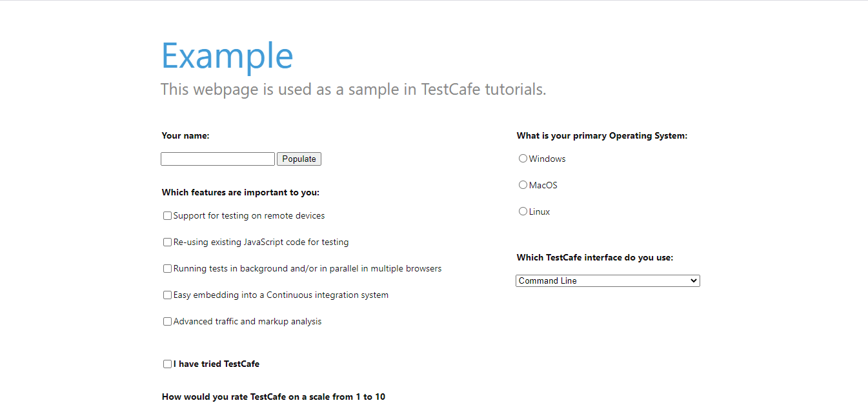The width and height of the screenshot is (868, 403).
Task: Click the "How would you rate TestCafe" heading
Action: coord(273,397)
